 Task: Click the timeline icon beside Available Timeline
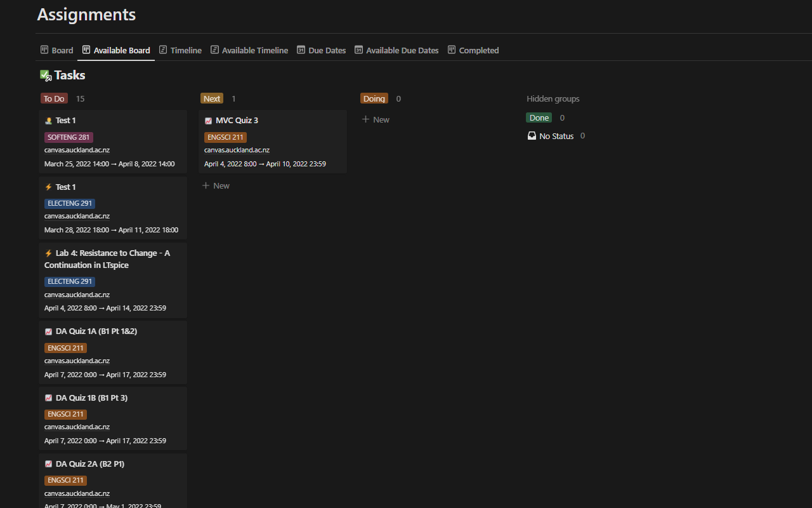click(x=215, y=50)
